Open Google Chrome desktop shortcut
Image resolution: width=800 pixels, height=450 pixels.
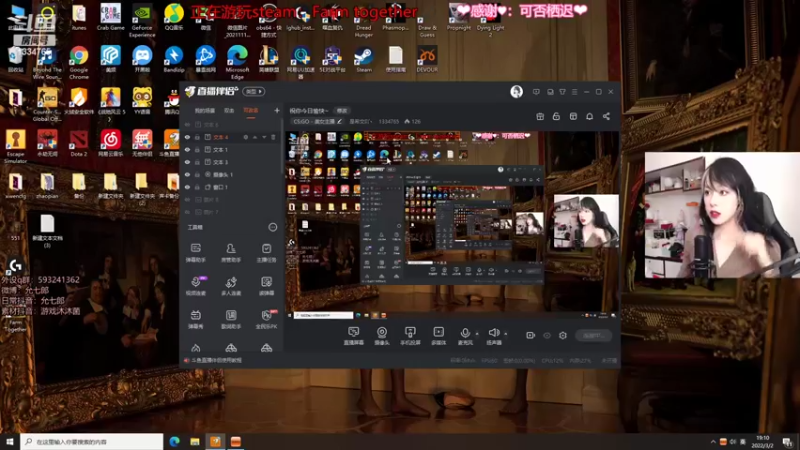(79, 62)
